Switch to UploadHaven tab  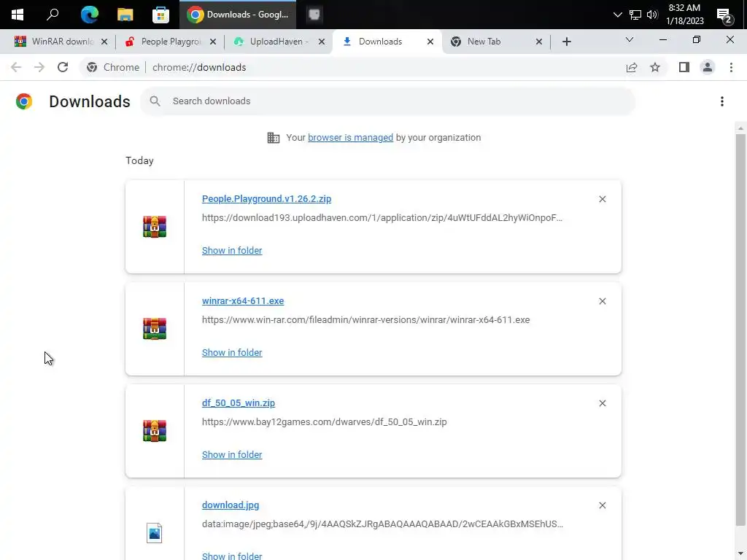click(x=278, y=42)
